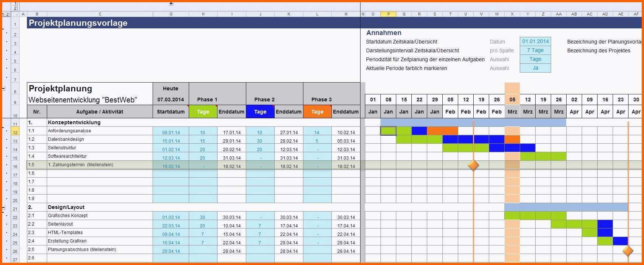This screenshot has width=644, height=265.
Task: Click the Konzeptentwicklung summary bar
Action: point(473,122)
